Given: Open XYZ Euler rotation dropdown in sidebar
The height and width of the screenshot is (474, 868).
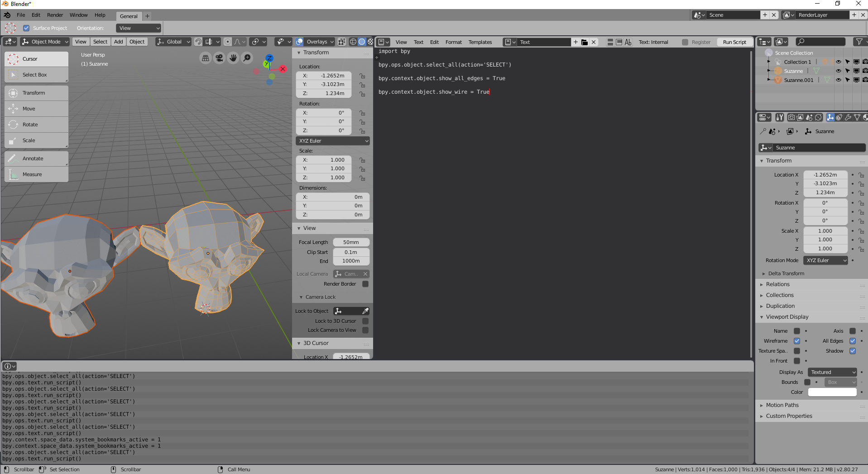Looking at the screenshot, I should (333, 141).
